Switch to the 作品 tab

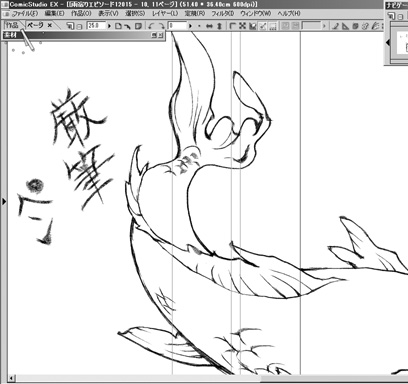pos(12,25)
